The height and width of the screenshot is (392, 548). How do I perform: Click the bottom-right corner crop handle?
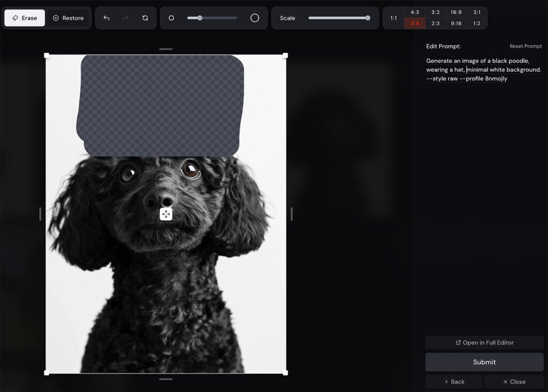click(x=285, y=373)
